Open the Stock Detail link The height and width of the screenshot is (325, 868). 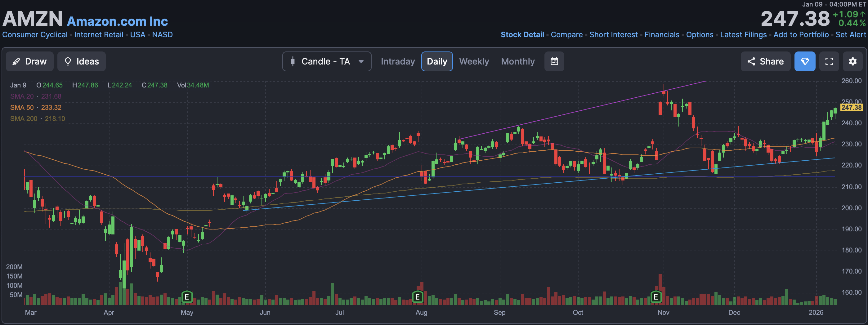[x=522, y=35]
